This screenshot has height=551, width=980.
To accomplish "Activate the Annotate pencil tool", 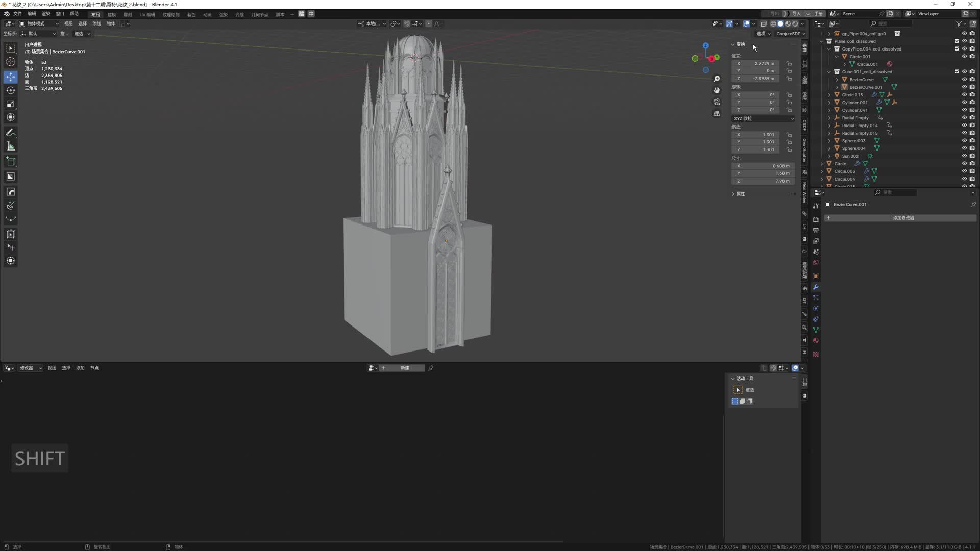I will [11, 133].
